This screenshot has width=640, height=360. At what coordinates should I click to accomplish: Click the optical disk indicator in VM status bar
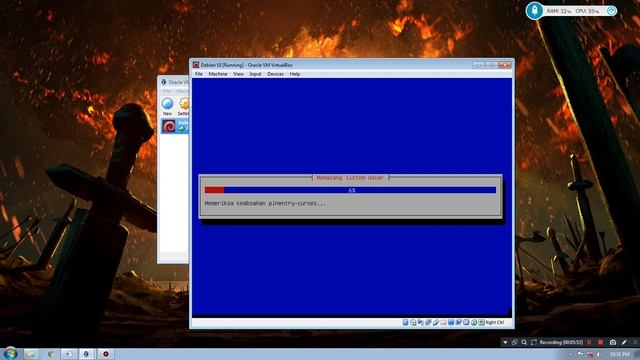pos(413,322)
